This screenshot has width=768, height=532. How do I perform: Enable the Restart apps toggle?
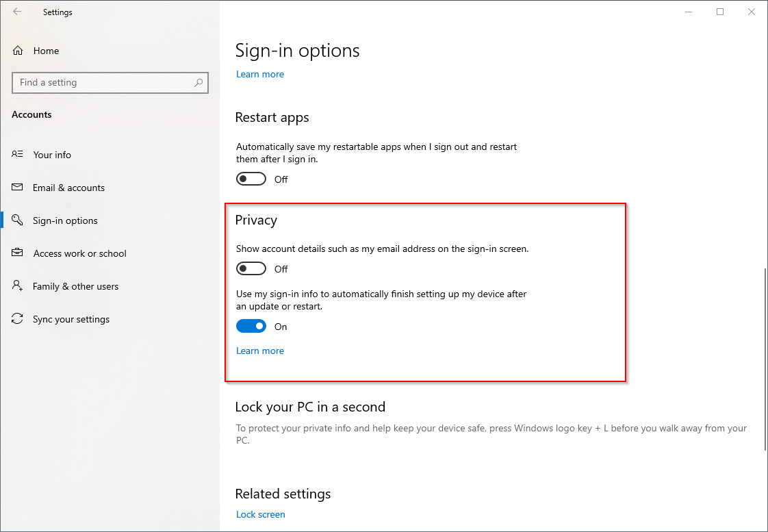coord(251,179)
